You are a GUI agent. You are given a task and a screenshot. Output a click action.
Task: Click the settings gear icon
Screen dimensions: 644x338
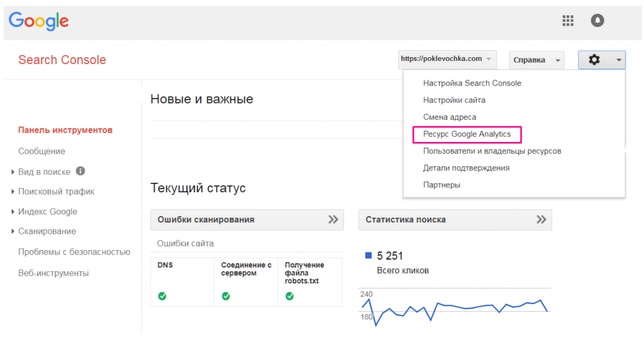point(594,60)
